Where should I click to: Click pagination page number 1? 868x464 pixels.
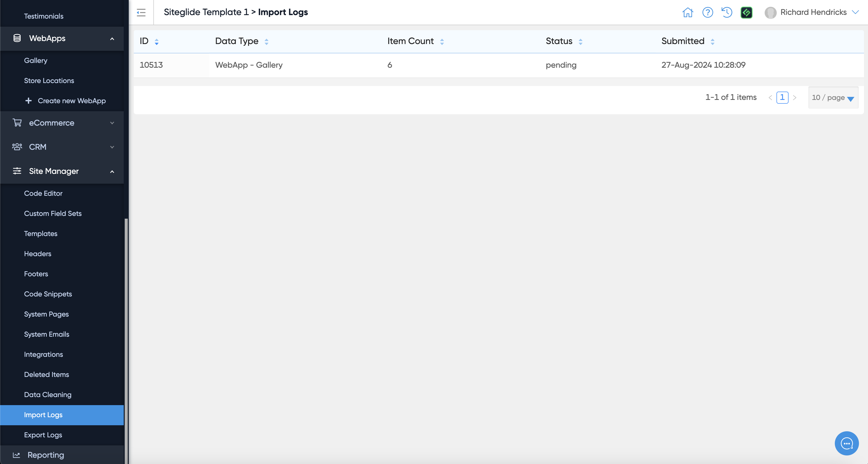coord(782,97)
